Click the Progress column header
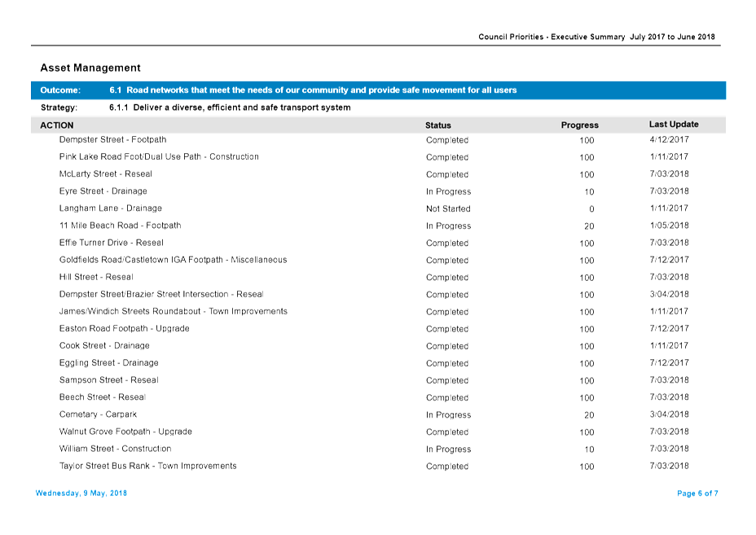Image resolution: width=756 pixels, height=535 pixels. 579,125
